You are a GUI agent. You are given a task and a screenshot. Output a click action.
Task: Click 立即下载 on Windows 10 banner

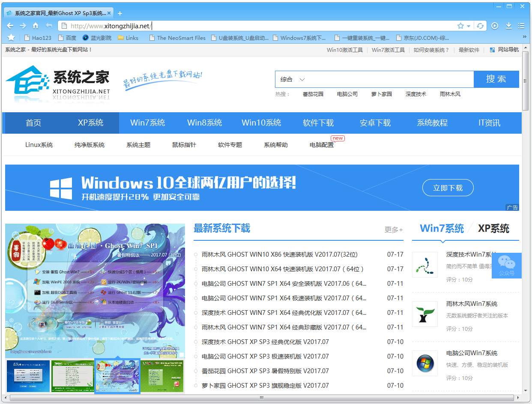tap(448, 188)
